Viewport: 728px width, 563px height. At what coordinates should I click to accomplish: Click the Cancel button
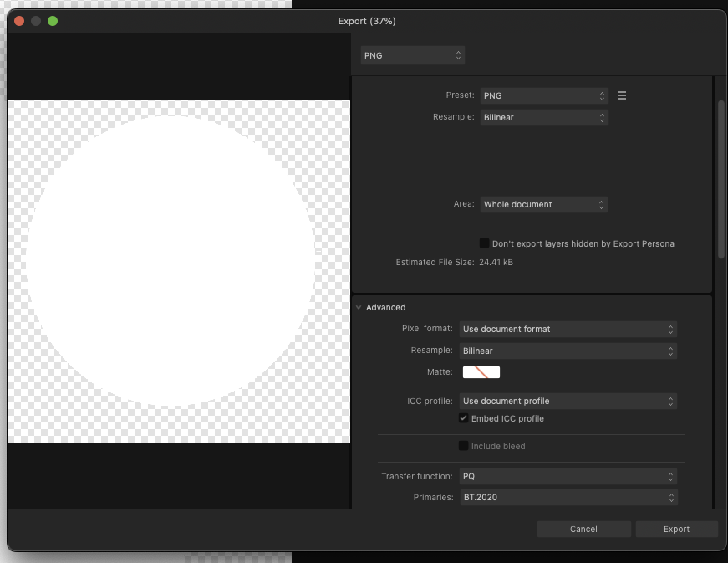(x=583, y=529)
